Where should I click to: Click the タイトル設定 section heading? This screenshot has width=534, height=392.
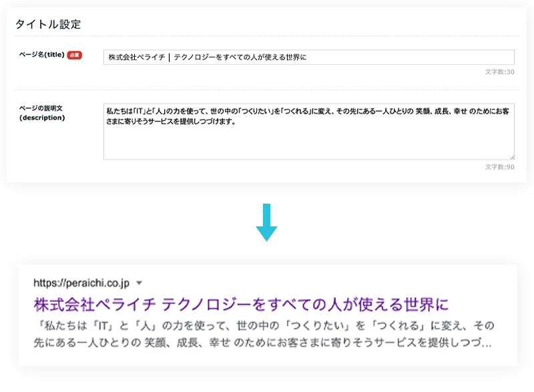tap(48, 25)
